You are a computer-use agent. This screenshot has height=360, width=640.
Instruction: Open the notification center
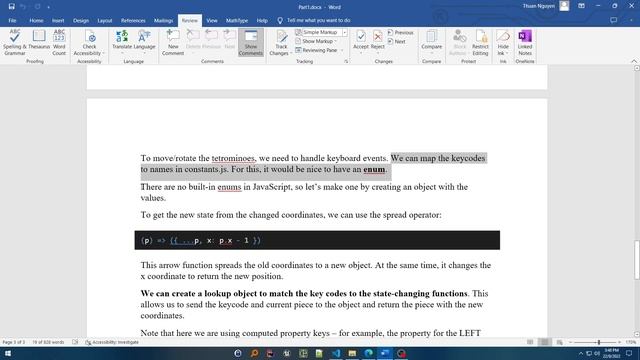(629, 353)
